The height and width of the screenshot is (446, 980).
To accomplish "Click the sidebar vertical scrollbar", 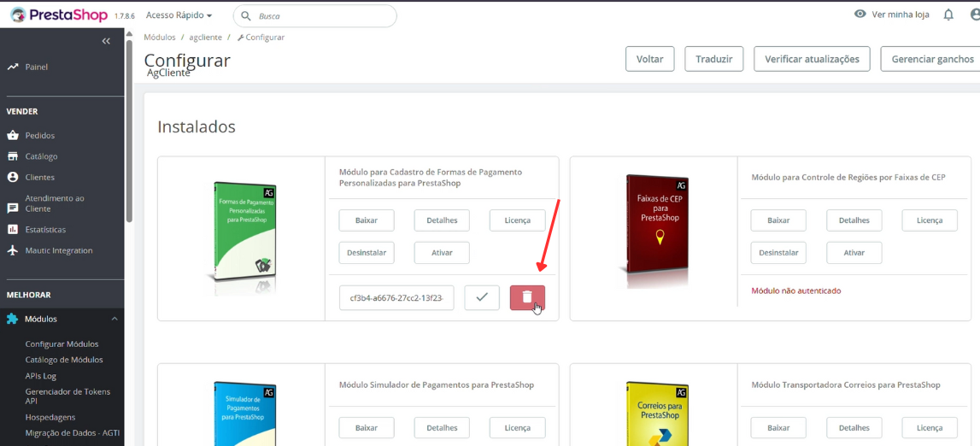I will click(129, 132).
